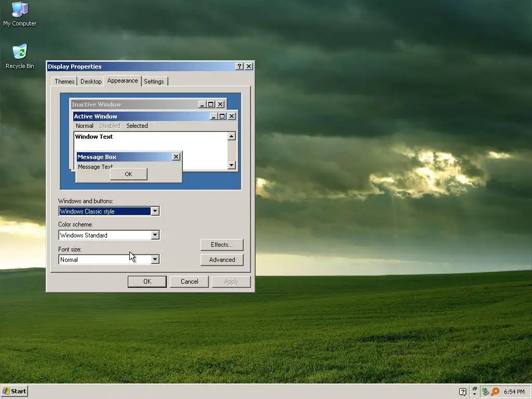Image resolution: width=532 pixels, height=399 pixels.
Task: Open the My Computer desktop icon
Action: point(20,14)
